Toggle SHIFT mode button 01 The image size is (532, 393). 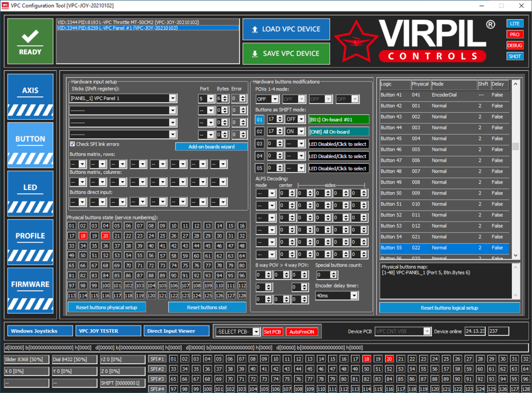click(x=260, y=119)
